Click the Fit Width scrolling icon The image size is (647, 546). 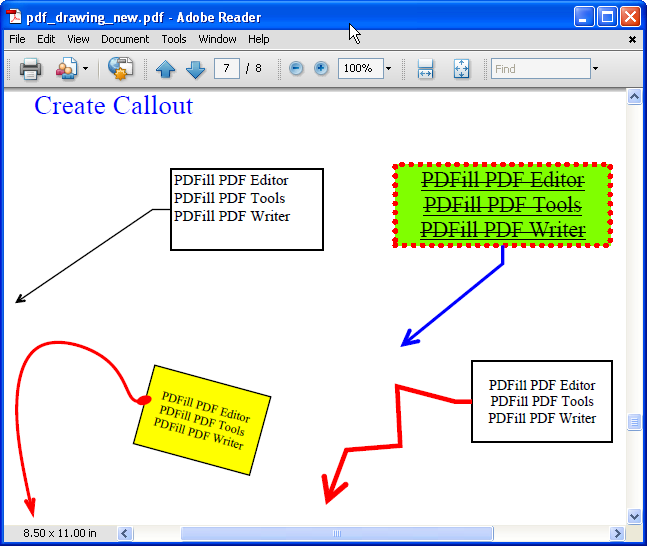click(425, 69)
